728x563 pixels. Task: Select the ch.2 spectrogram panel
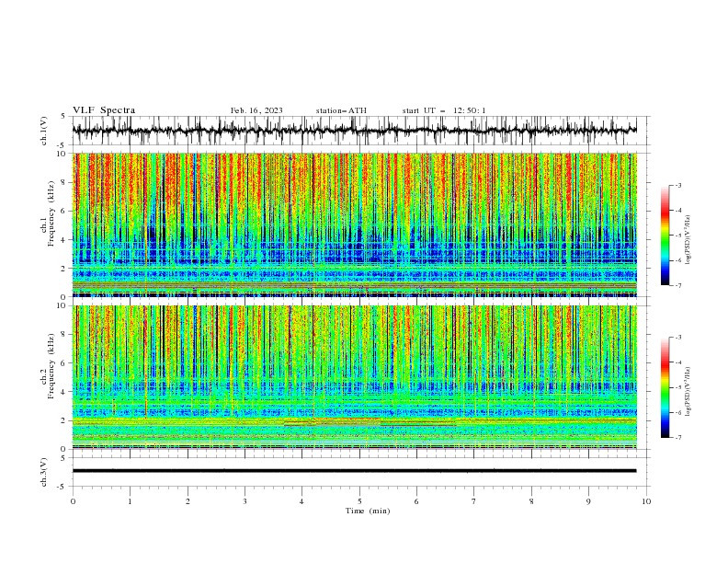354,377
